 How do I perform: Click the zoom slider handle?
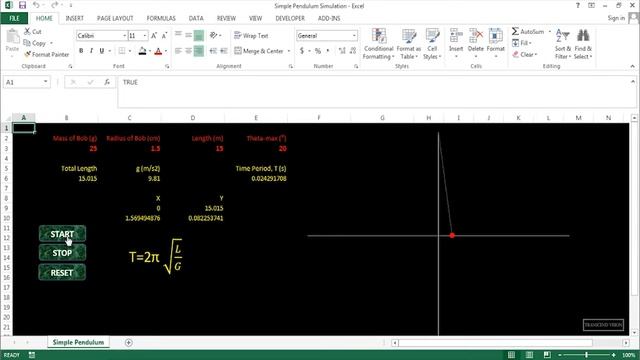click(587, 355)
